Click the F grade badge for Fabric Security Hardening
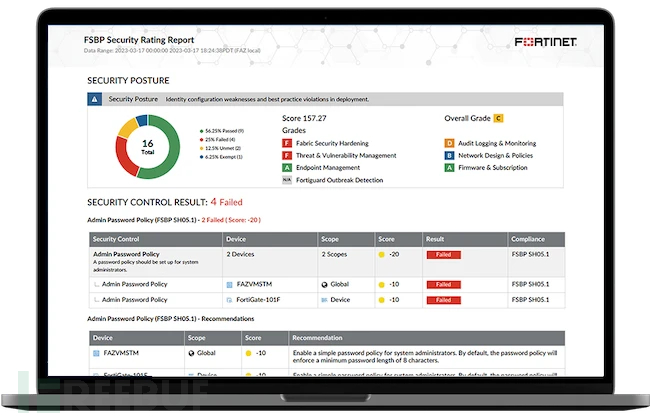The image size is (650, 420). click(x=287, y=143)
